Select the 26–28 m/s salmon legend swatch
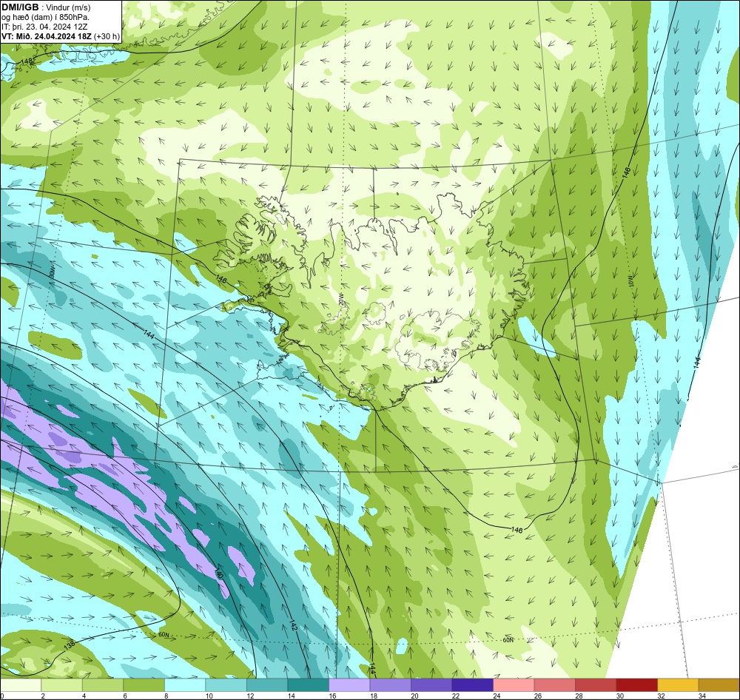The image size is (740, 700). pos(554,685)
